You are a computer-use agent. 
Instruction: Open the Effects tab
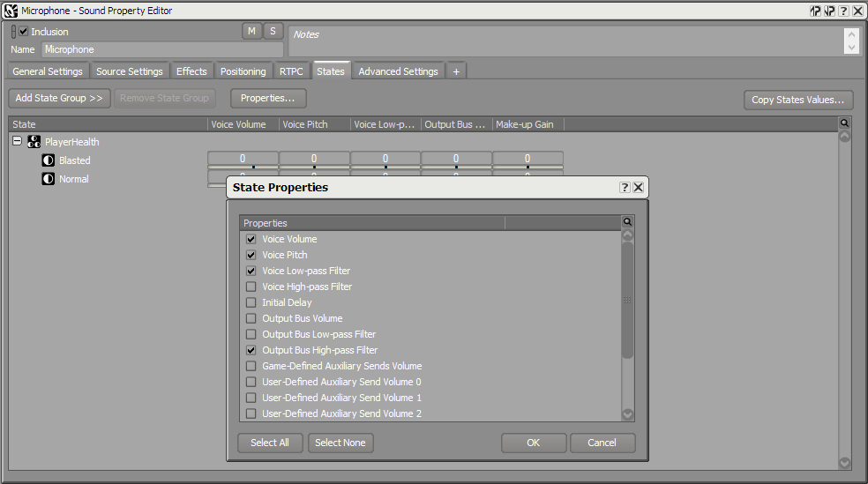191,71
